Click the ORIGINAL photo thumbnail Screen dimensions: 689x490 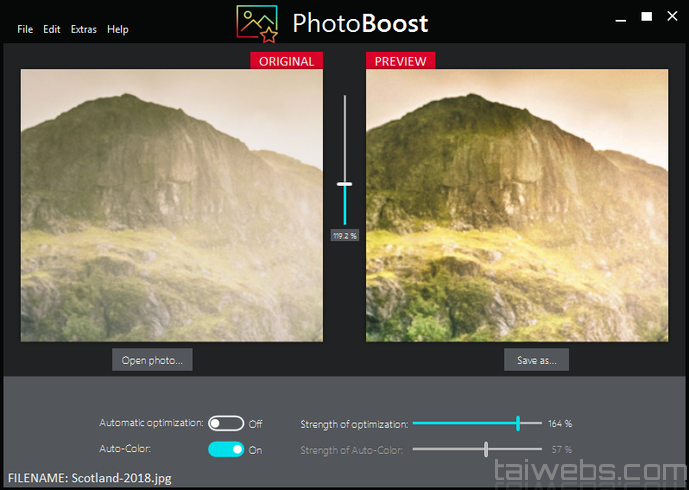(172, 205)
